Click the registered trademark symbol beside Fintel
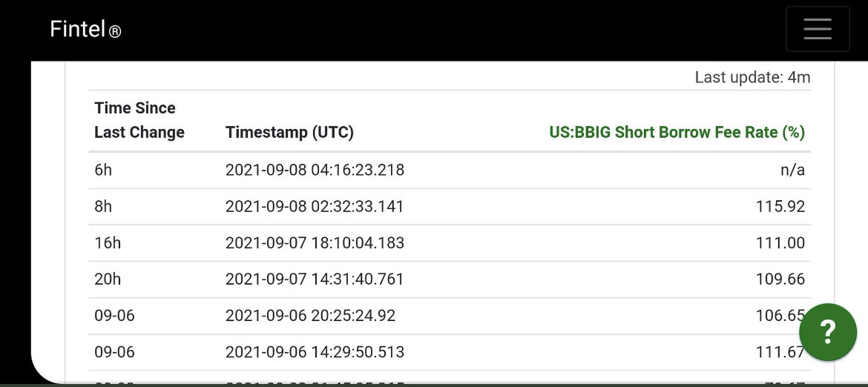The height and width of the screenshot is (387, 868). (114, 32)
